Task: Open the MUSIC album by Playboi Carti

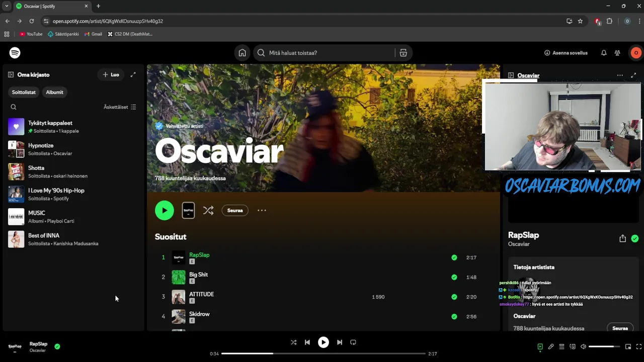Action: [x=73, y=217]
